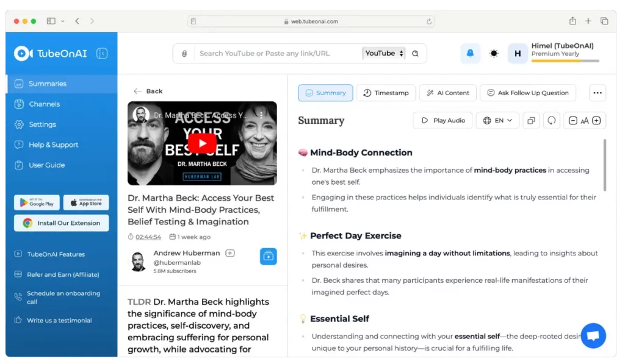Click the YouTube badge next to Andrew Huberman
Screen dimensions: 625x364
click(230, 253)
